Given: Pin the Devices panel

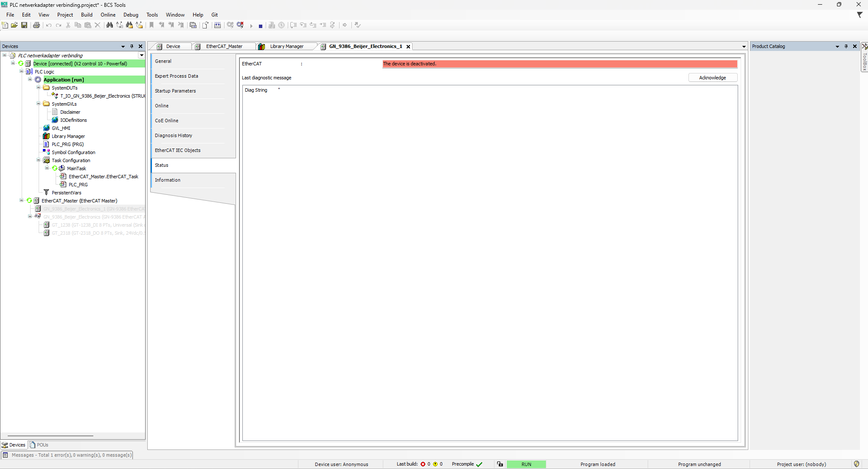Looking at the screenshot, I should pyautogui.click(x=132, y=46).
